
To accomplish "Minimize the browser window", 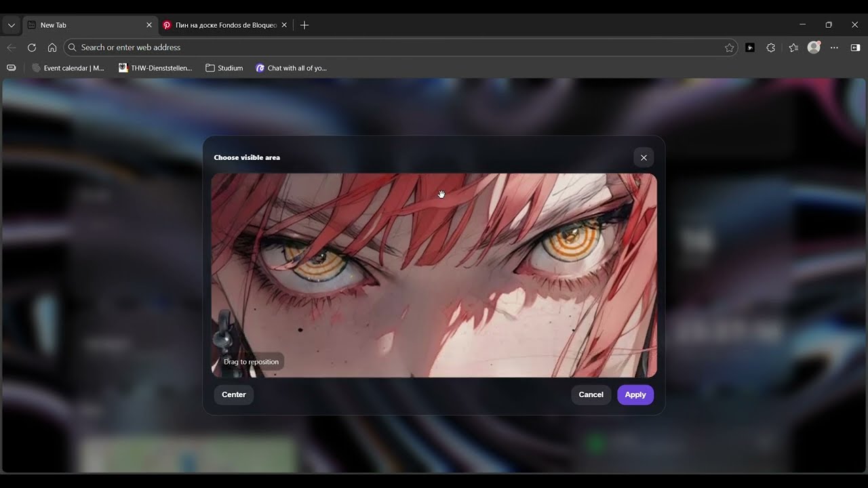I will (x=802, y=25).
